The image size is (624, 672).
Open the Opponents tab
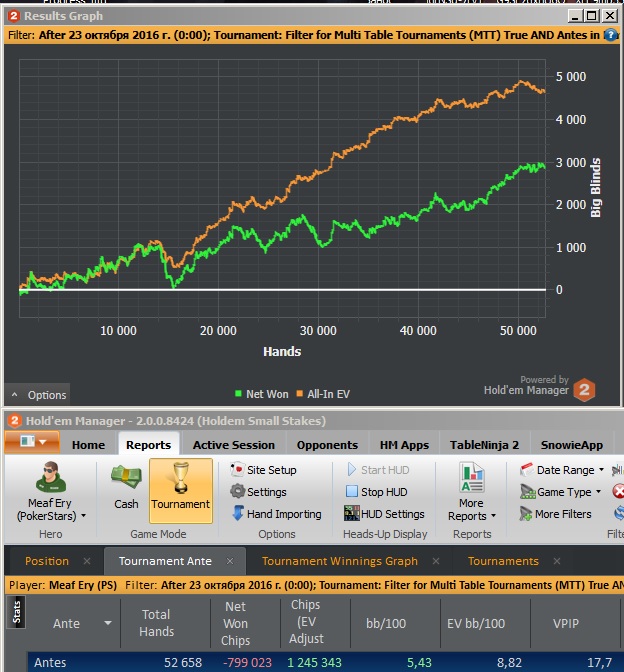pos(327,445)
